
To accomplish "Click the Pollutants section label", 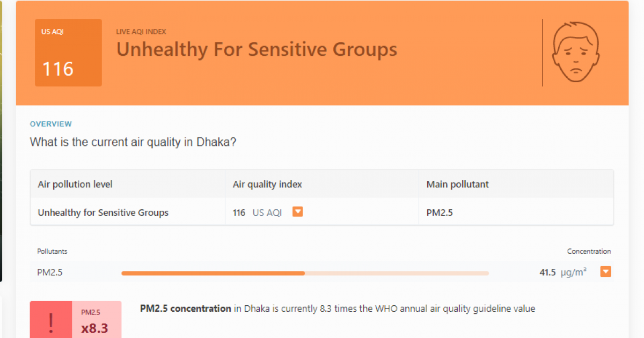I will pos(52,251).
